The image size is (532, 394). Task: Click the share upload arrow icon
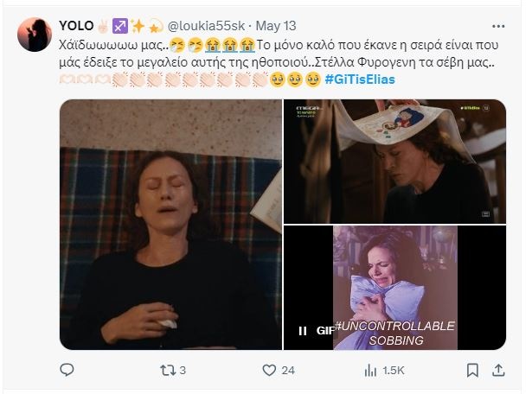click(499, 370)
